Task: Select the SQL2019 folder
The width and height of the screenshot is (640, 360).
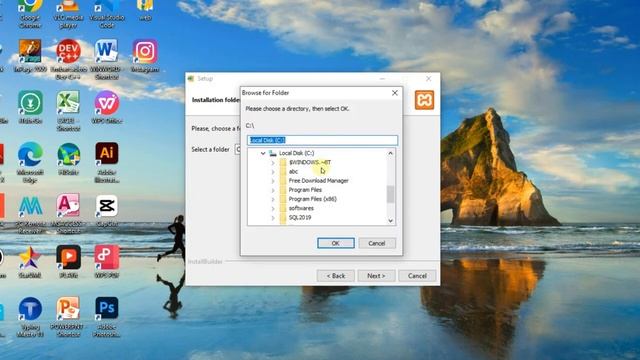Action: [300, 218]
